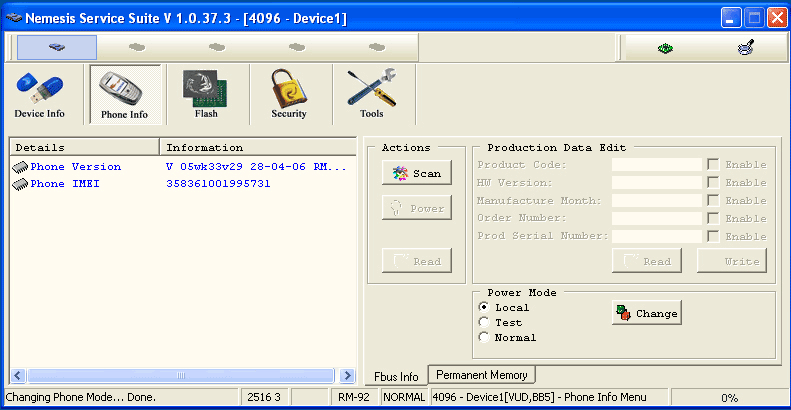Select the third greyed device slot icon
Viewport: 791px width, 410px height.
217,47
